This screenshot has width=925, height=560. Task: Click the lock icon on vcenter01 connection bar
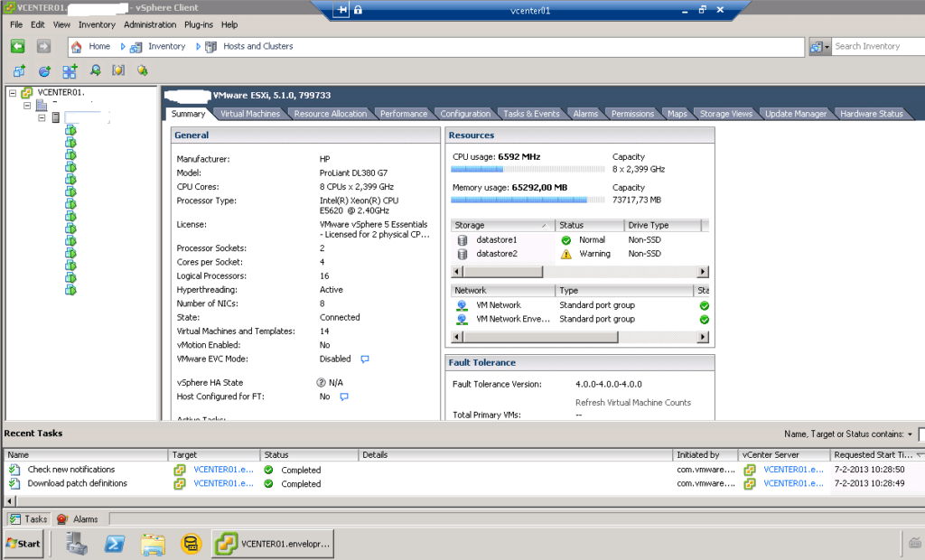(x=358, y=10)
